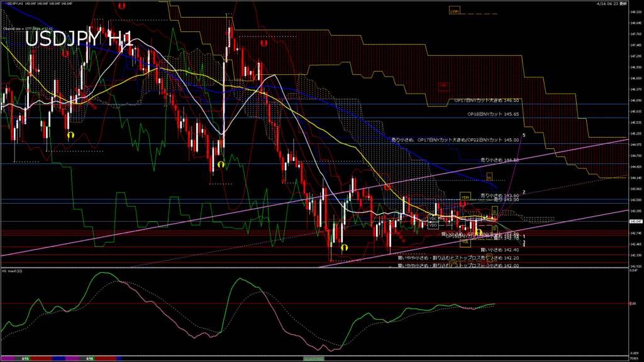
Task: Click wave number 5 on the purple projection
Action: (523, 135)
